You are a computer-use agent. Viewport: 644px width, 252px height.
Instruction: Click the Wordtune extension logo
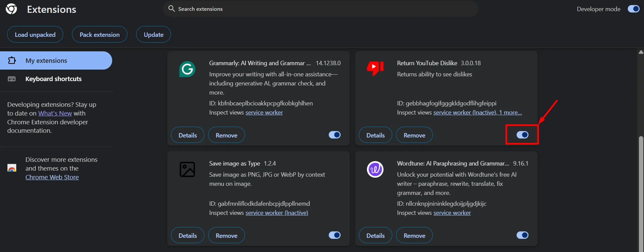pos(375,170)
